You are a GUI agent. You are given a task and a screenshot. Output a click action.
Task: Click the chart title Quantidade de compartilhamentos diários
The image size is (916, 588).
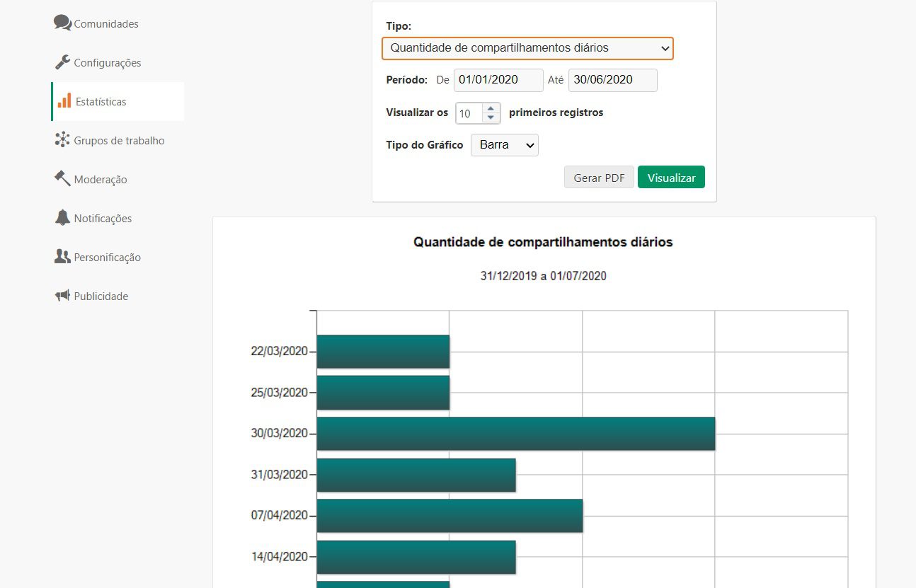coord(542,242)
